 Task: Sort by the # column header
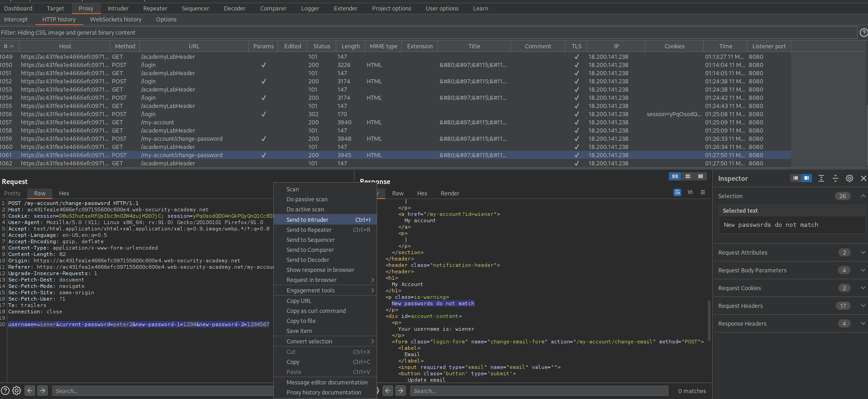(9, 46)
